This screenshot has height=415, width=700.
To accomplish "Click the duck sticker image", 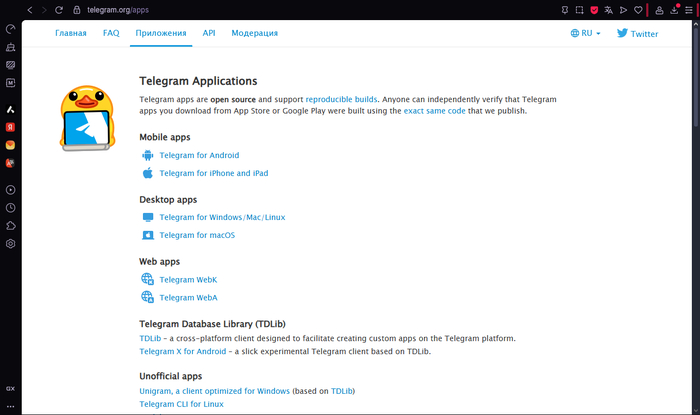I will click(88, 118).
